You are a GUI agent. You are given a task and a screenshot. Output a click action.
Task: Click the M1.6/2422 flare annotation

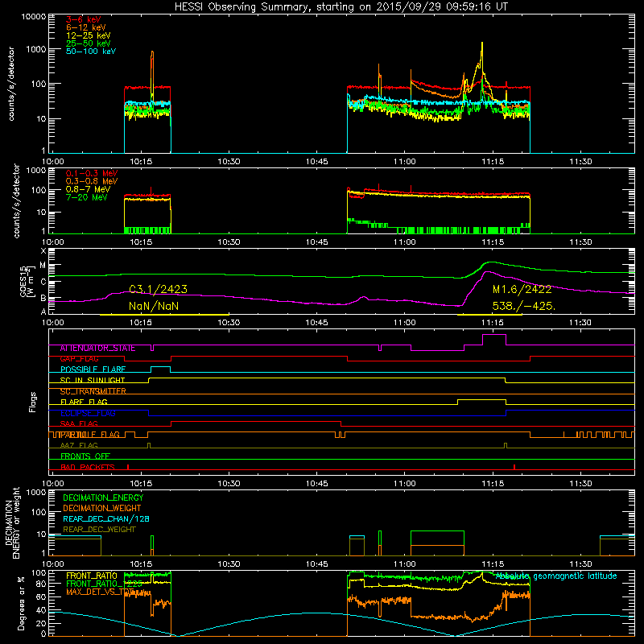[x=522, y=289]
